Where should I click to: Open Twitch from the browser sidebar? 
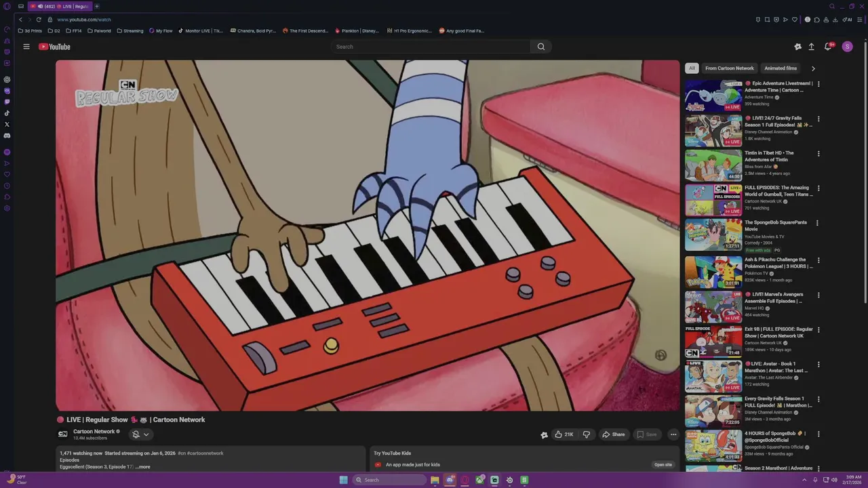pyautogui.click(x=7, y=102)
